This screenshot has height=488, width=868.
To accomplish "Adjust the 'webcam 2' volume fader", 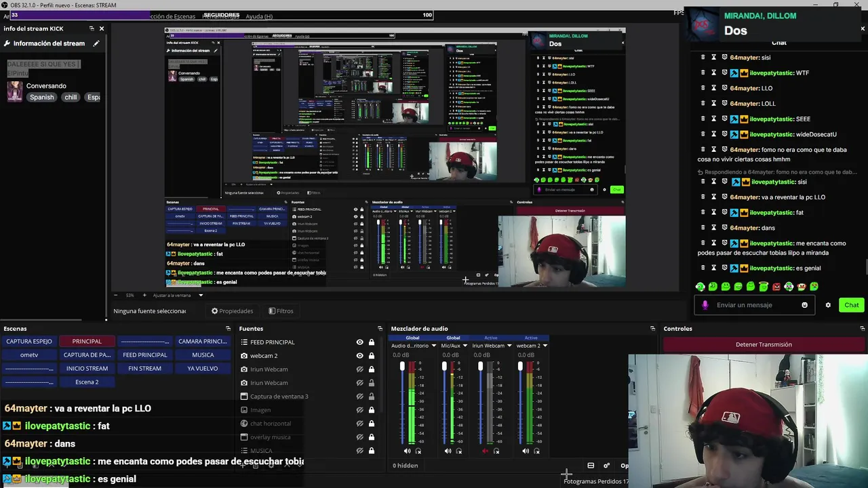I will pyautogui.click(x=520, y=367).
